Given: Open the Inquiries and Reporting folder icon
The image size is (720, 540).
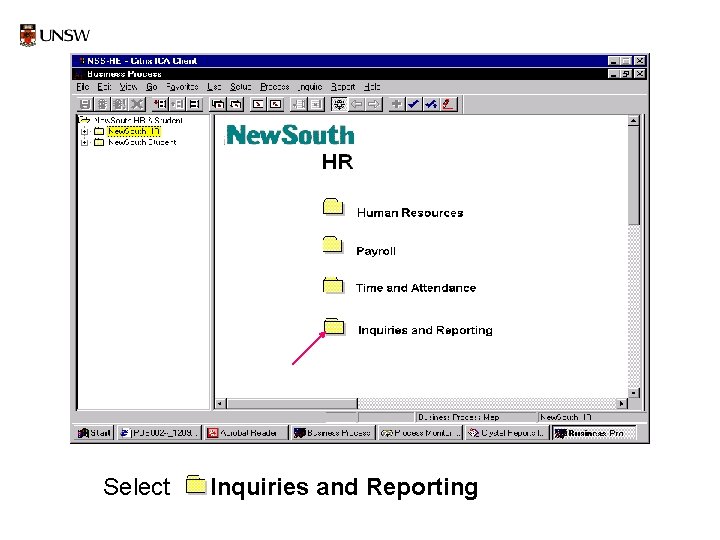Looking at the screenshot, I should [334, 326].
